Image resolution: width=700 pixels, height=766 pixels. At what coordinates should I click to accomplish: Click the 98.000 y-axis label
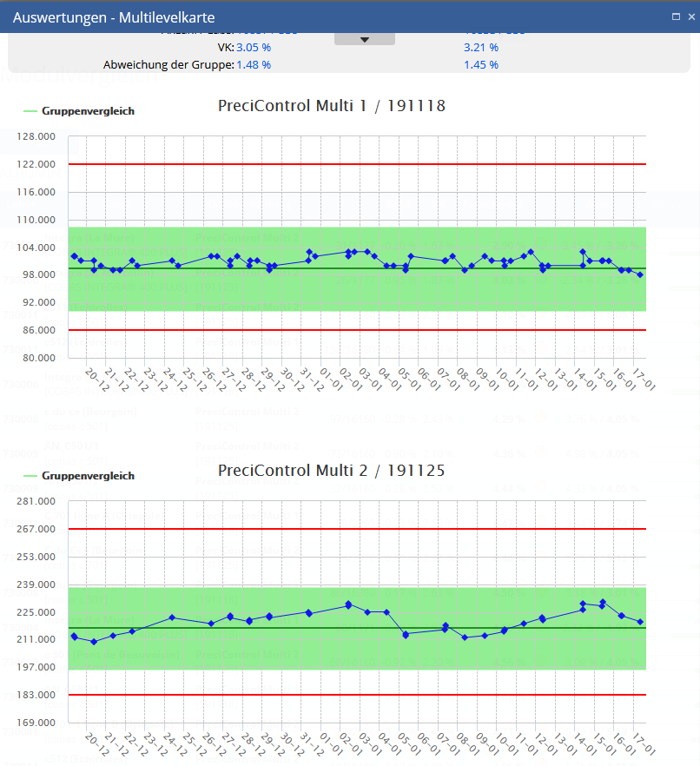point(36,274)
